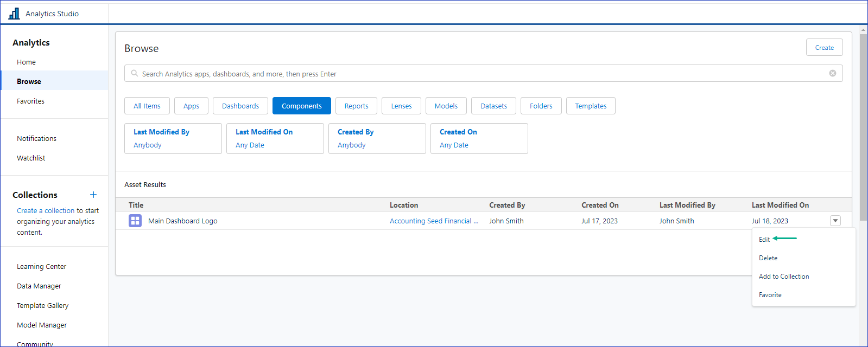Click the Main Dashboard Logo component icon

[135, 221]
